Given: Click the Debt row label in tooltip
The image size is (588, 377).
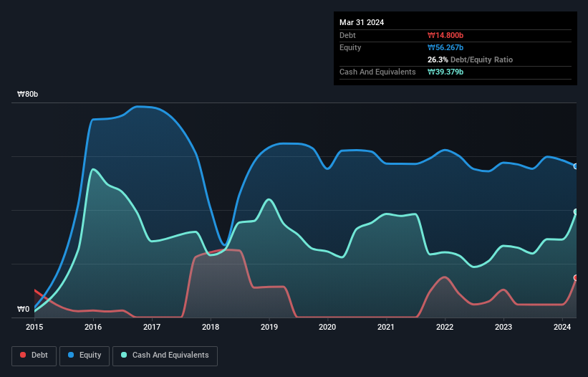Looking at the screenshot, I should pyautogui.click(x=347, y=35).
